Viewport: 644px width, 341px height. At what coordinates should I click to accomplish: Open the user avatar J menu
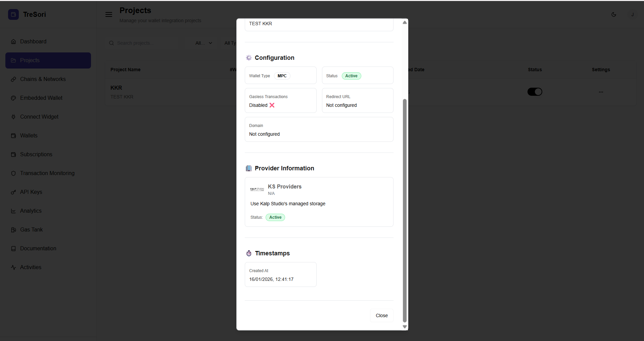[632, 14]
